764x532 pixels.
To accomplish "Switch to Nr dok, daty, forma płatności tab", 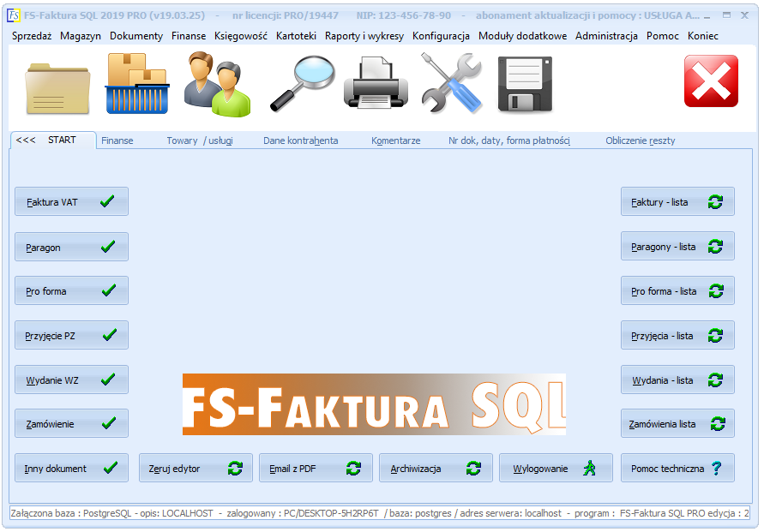I will [509, 140].
